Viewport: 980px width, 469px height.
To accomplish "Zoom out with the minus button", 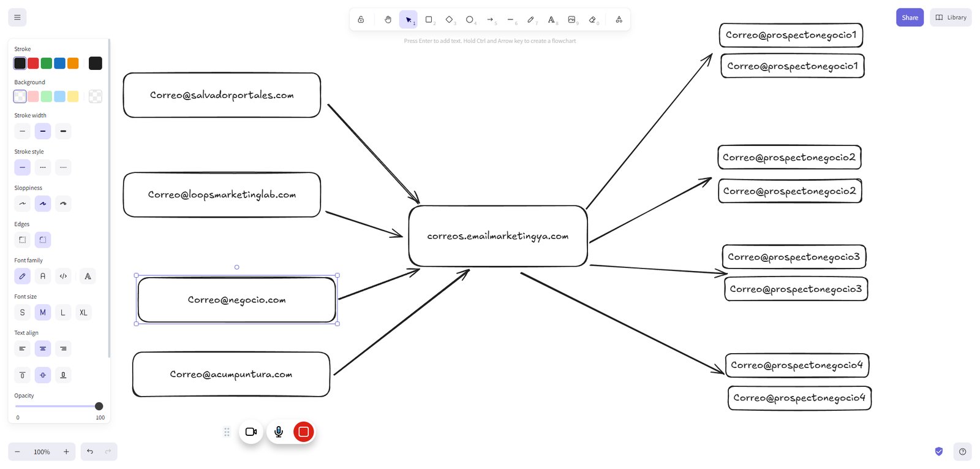I will [x=17, y=452].
